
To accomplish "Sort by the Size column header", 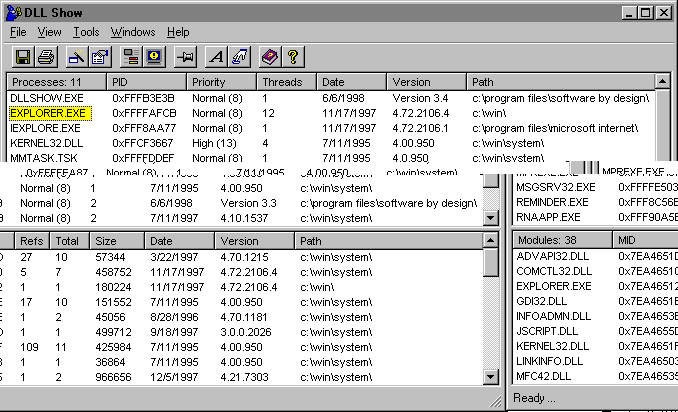I will point(117,241).
